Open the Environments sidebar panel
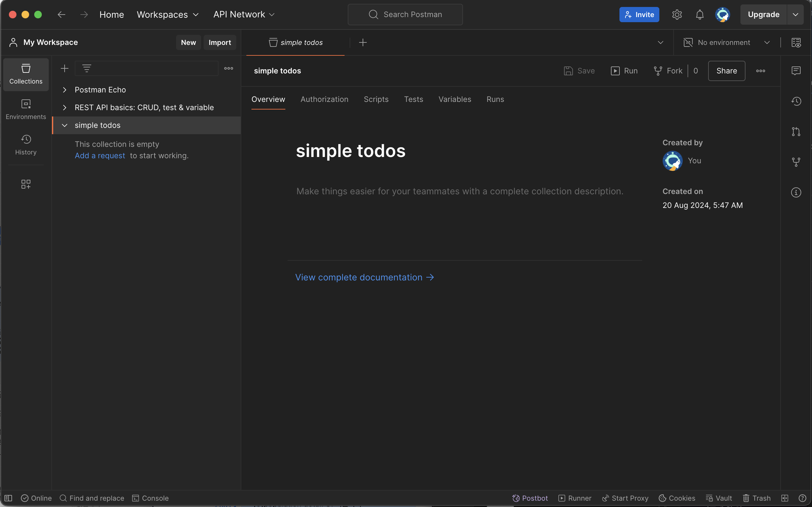 pyautogui.click(x=26, y=110)
